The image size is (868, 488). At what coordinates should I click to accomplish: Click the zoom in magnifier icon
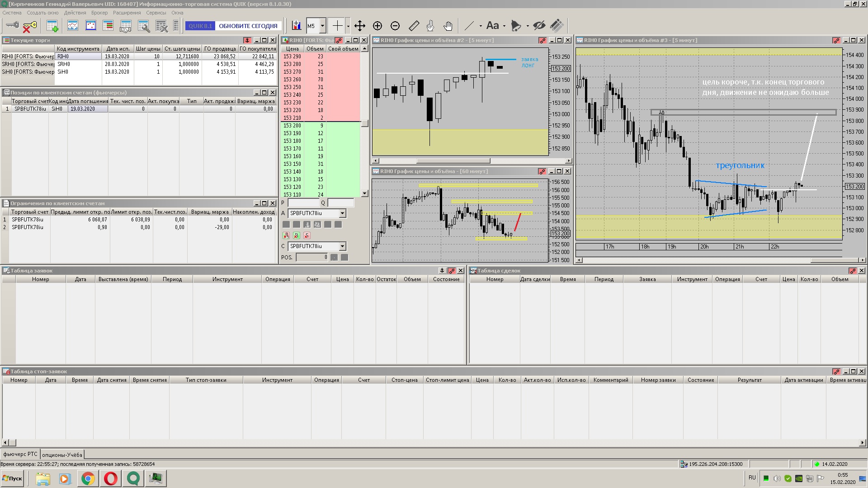[377, 26]
